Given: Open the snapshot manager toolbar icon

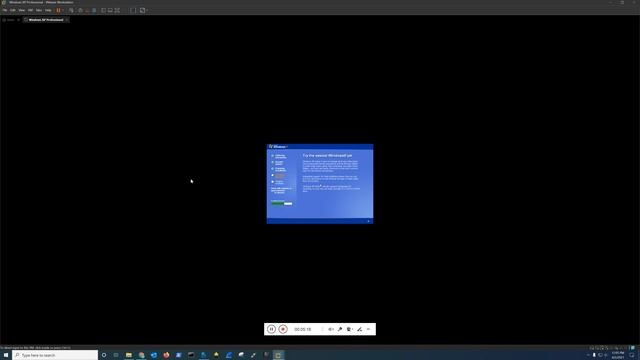Looking at the screenshot, I should [94, 10].
